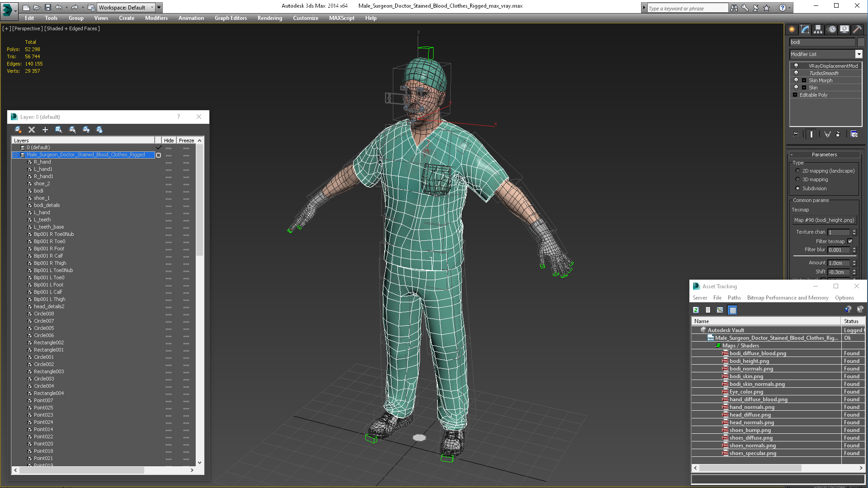Click Delete Layer X icon in Layer dialog
Viewport: 868px width, 488px height.
point(32,130)
